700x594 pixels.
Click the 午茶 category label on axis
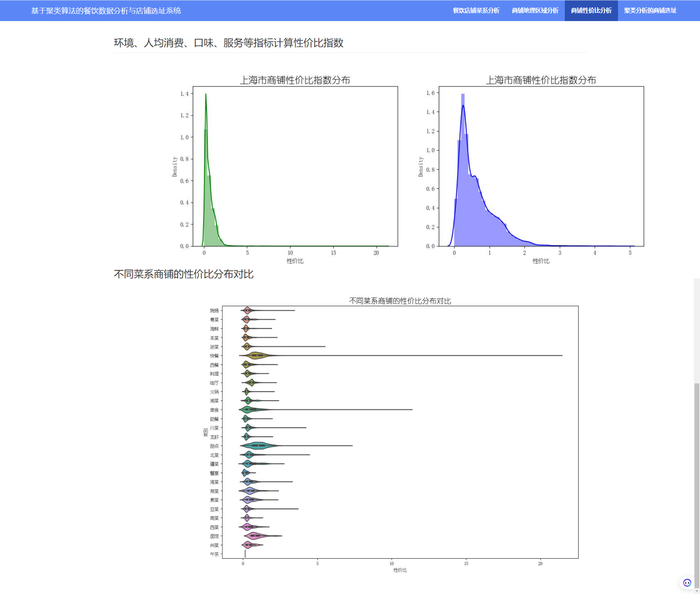[x=214, y=554]
